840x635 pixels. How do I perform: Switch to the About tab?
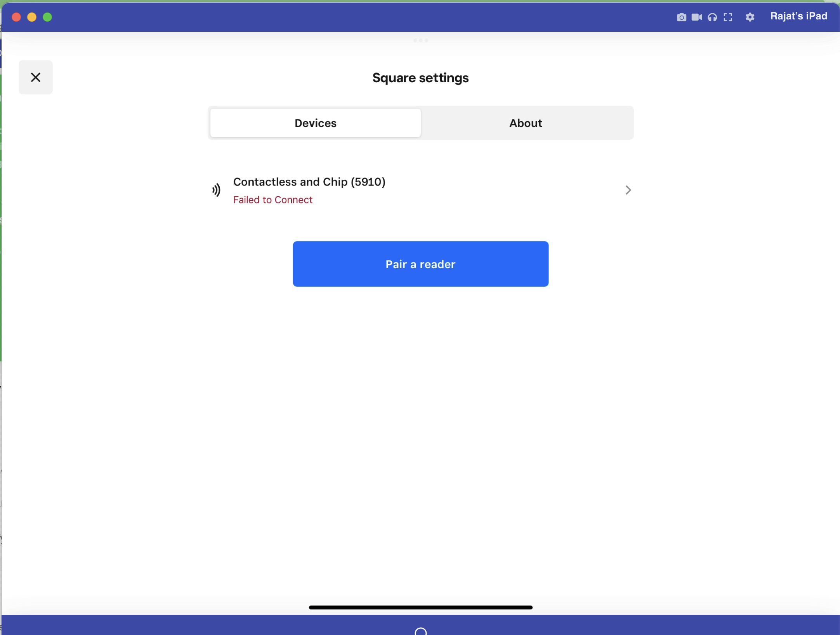526,123
